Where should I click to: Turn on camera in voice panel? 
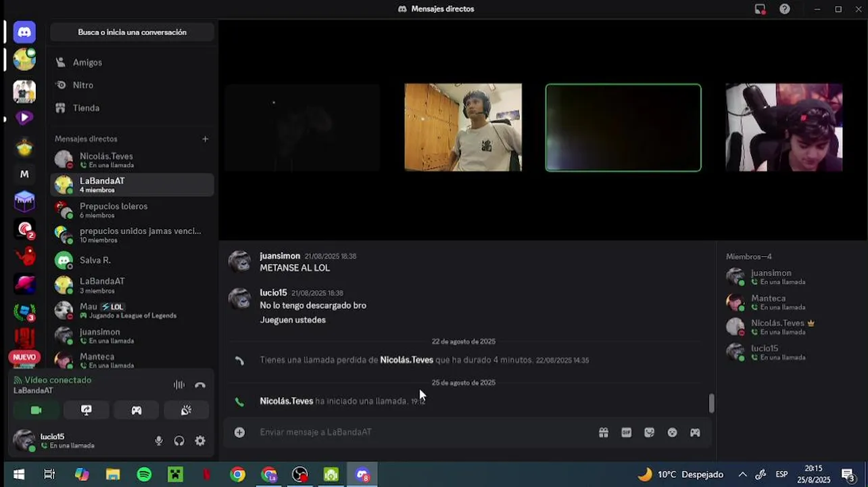pyautogui.click(x=36, y=410)
